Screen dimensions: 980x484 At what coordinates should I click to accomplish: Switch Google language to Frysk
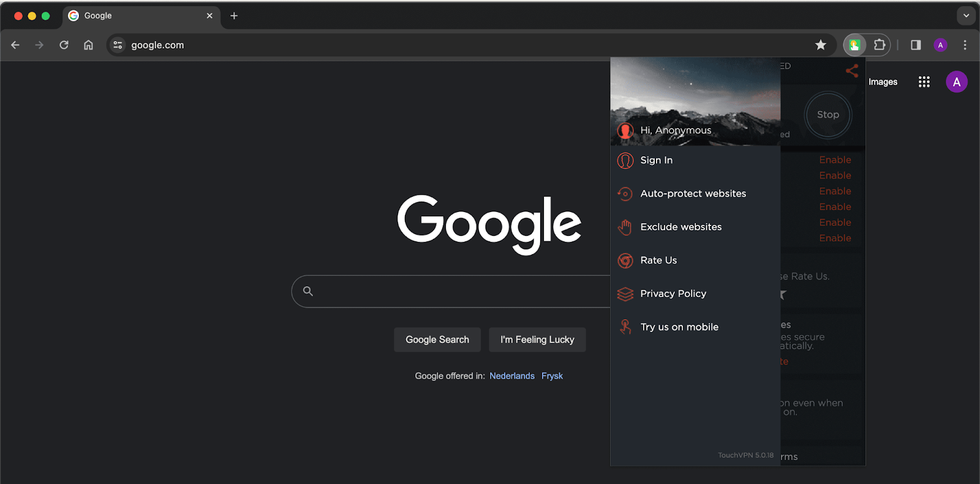[552, 376]
